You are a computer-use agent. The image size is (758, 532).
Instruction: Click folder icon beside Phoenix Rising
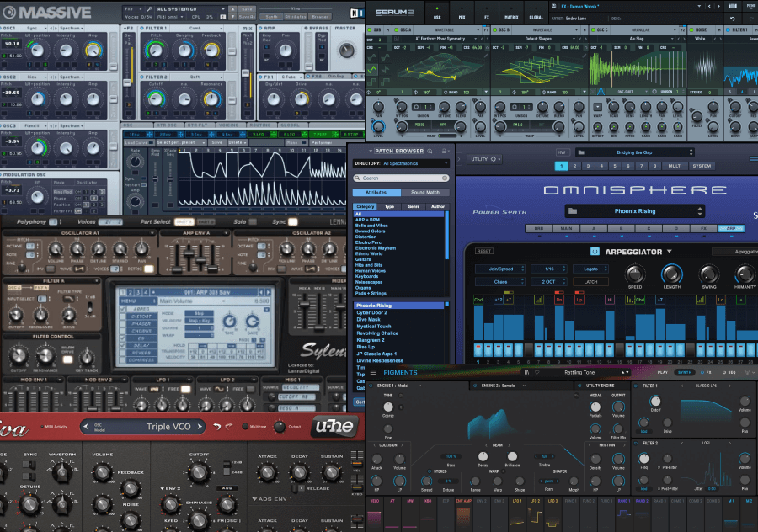(573, 211)
